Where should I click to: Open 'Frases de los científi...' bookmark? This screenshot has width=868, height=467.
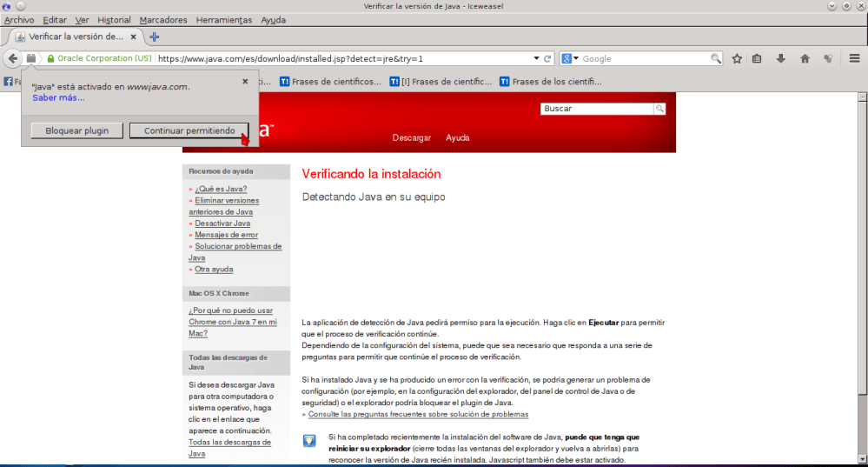pyautogui.click(x=551, y=82)
